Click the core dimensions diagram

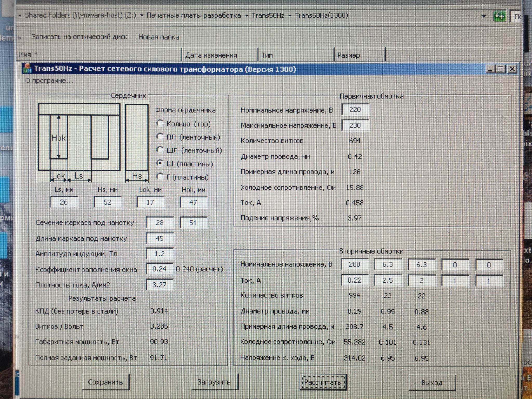(x=93, y=142)
